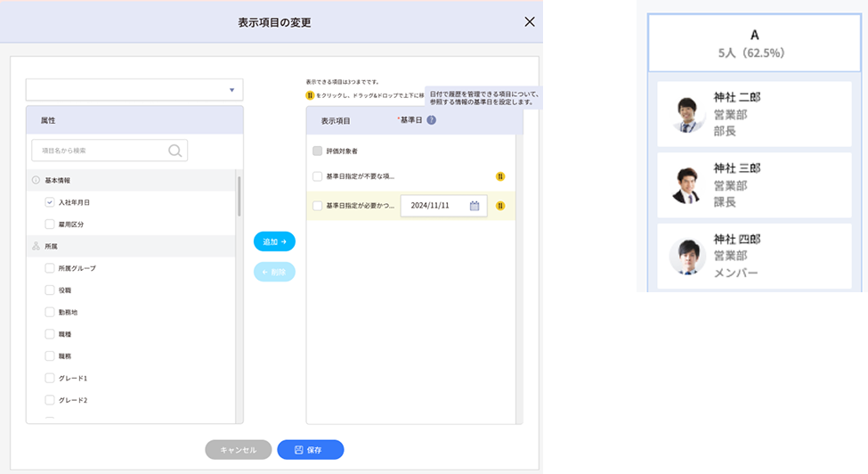Check the 雇用区分 checkbox
Screen dimensions: 868x474
pyautogui.click(x=51, y=224)
